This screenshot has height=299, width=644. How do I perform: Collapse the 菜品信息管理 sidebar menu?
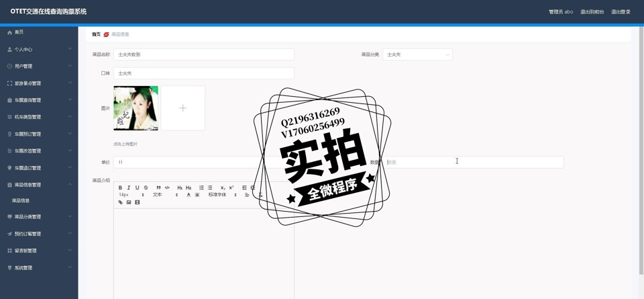point(70,185)
